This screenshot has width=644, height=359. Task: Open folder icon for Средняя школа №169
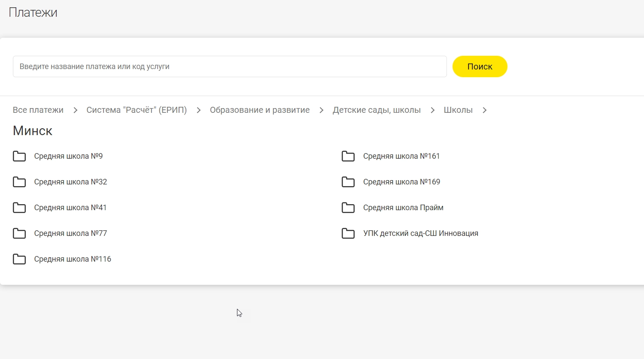pos(348,182)
